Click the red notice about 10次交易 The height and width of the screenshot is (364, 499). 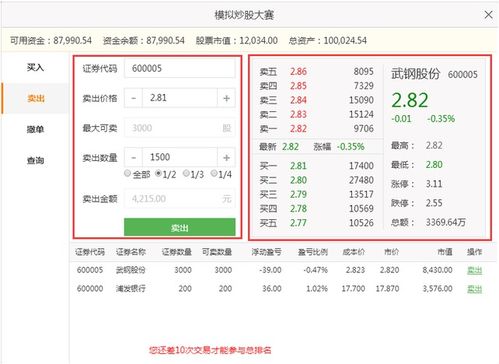tap(210, 350)
